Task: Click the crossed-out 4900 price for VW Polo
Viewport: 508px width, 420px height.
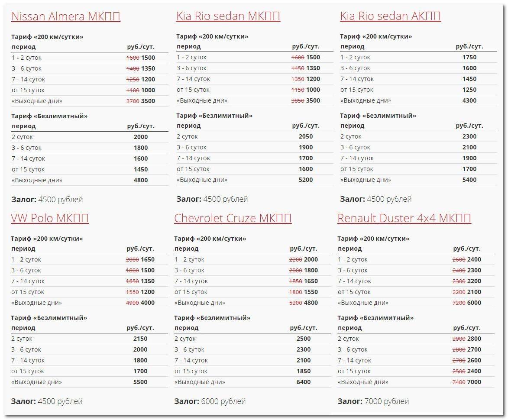Action: pos(132,303)
